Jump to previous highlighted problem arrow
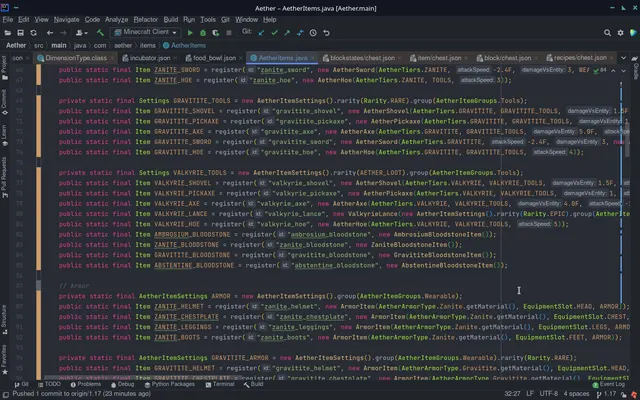This screenshot has height=400, width=640. tap(613, 71)
